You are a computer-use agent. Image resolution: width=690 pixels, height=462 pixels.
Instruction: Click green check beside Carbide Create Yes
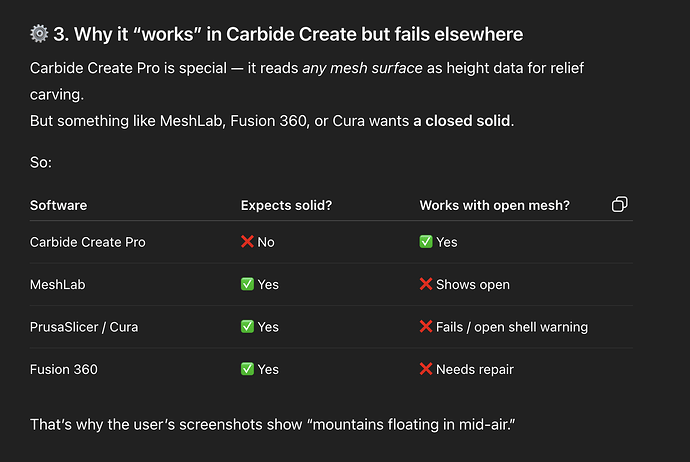click(x=426, y=242)
